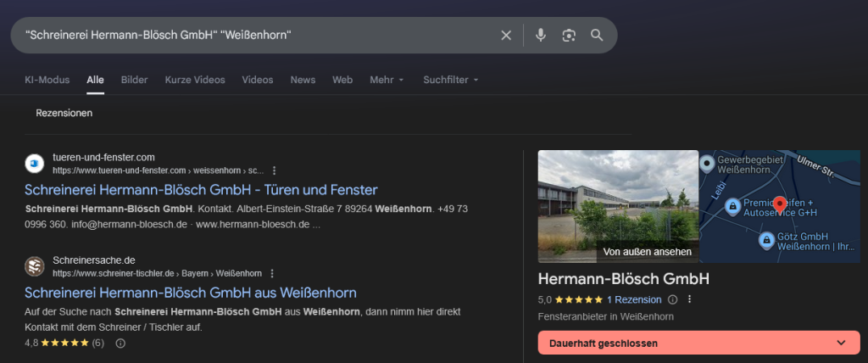Expand the Dauerhaft geschlossen banner

pos(842,343)
